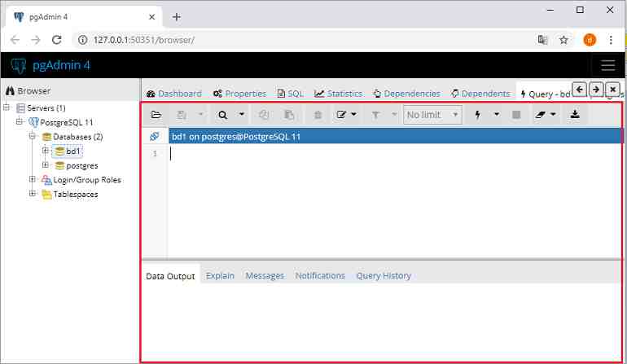The height and width of the screenshot is (364, 627).
Task: Click the Clear eraser icon
Action: [540, 115]
